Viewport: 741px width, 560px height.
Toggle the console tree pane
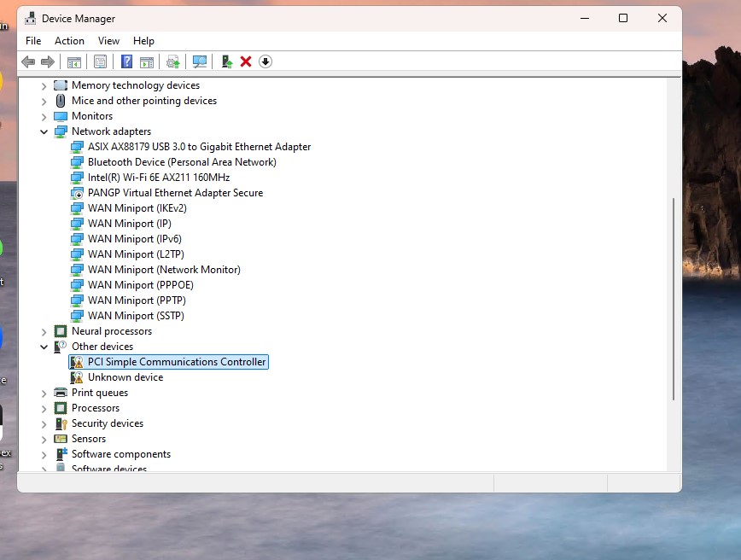tap(73, 61)
